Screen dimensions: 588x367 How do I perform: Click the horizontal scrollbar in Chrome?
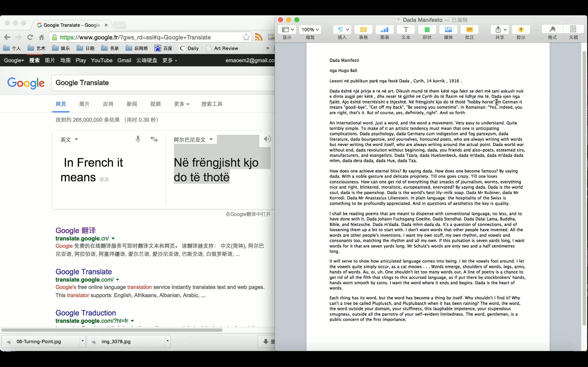tap(112, 330)
